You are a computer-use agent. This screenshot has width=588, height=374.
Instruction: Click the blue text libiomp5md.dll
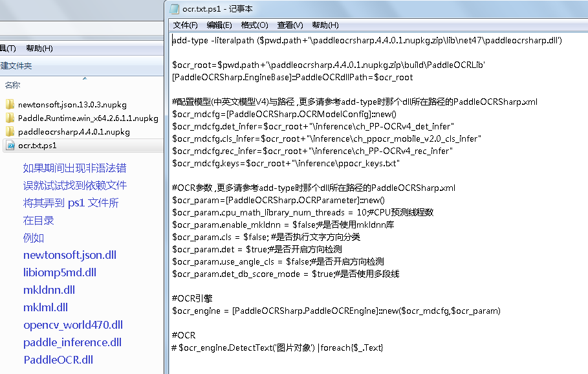pyautogui.click(x=60, y=272)
